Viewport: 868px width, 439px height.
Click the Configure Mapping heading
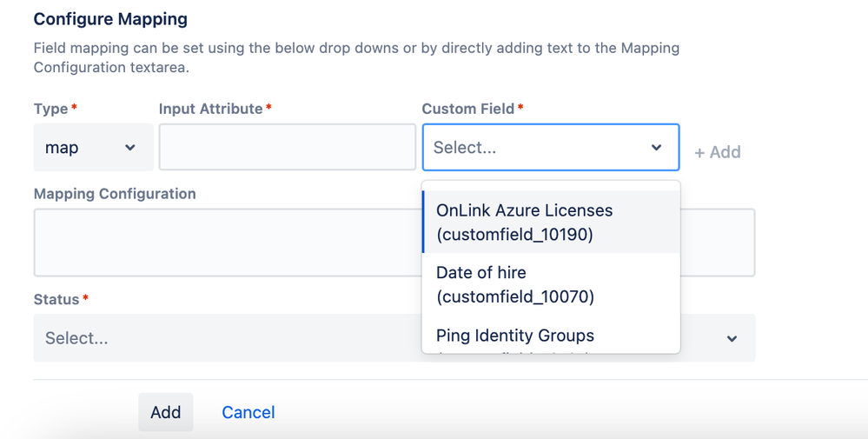tap(110, 19)
